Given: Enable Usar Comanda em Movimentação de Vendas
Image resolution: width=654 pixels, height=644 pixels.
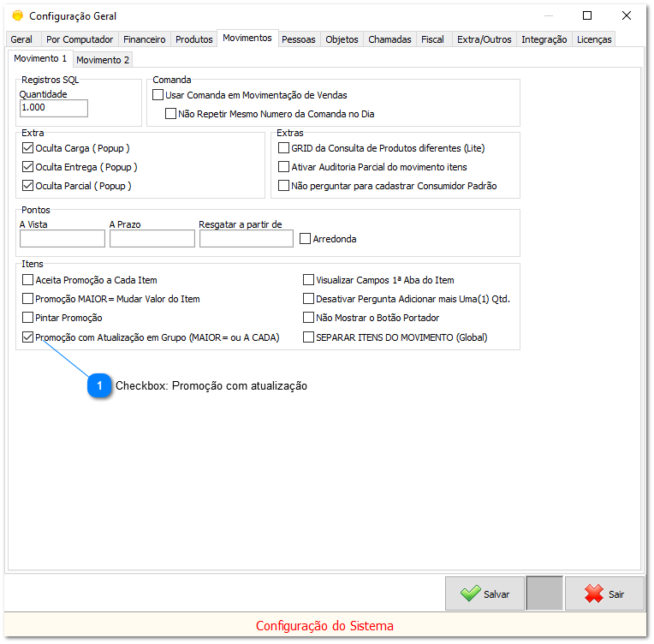Looking at the screenshot, I should click(158, 95).
